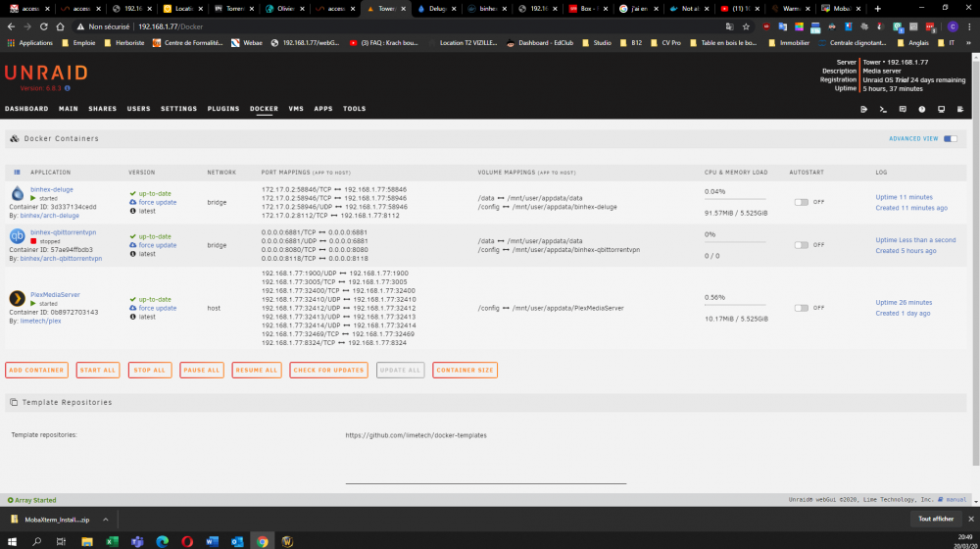Open the VMs menu
Image resolution: width=980 pixels, height=549 pixels.
[x=296, y=109]
